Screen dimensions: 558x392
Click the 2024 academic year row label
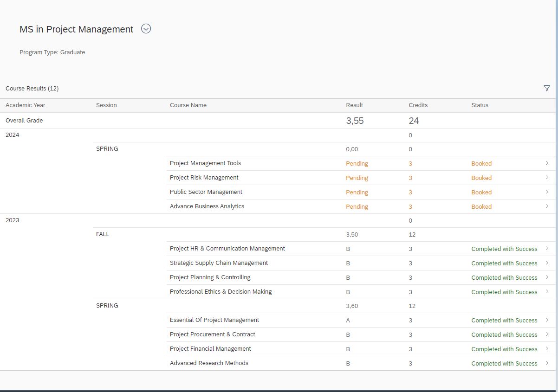tap(13, 135)
